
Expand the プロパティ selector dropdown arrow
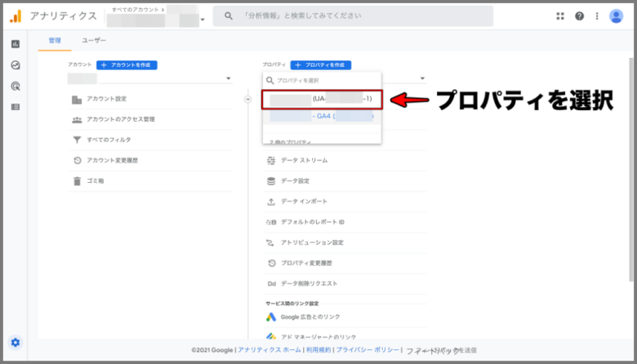coord(422,78)
